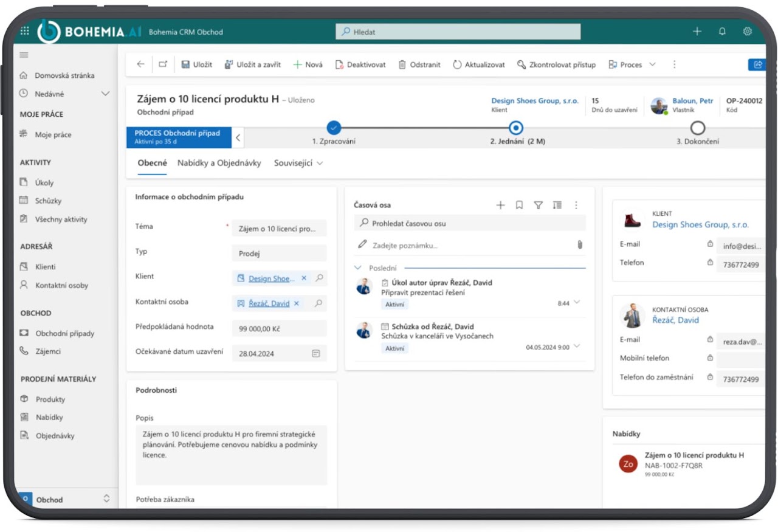Click the Téma input field
This screenshot has width=778, height=532.
point(279,229)
